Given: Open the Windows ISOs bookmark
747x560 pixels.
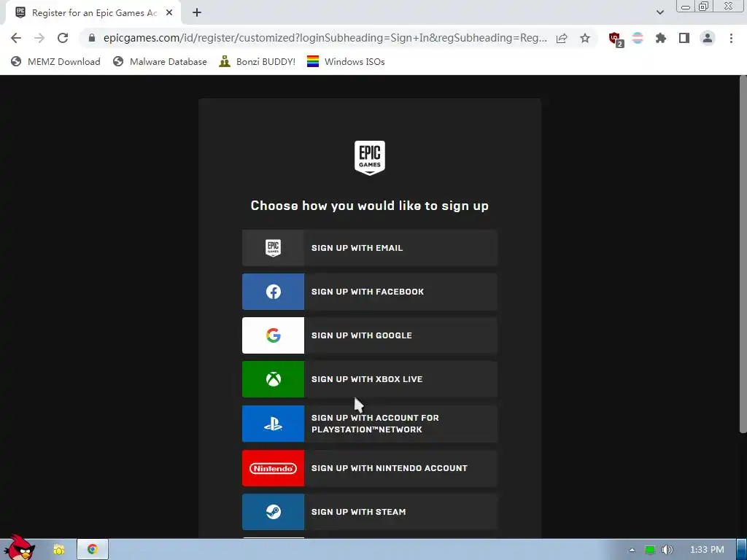Looking at the screenshot, I should (346, 61).
